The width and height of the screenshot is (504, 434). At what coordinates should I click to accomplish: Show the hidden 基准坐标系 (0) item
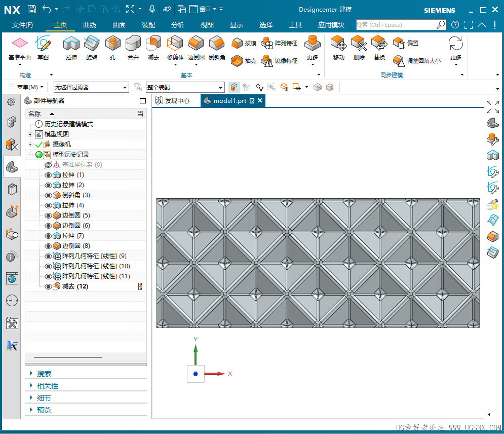click(48, 165)
